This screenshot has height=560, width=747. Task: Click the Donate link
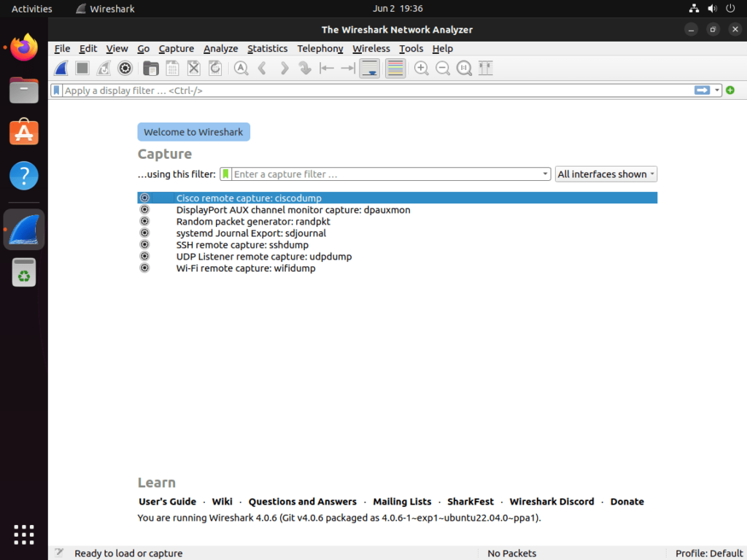click(x=627, y=502)
